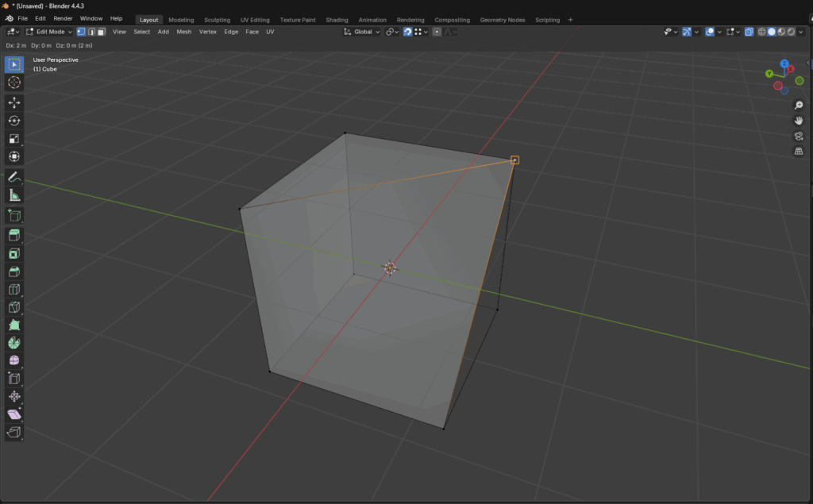This screenshot has width=813, height=504.
Task: Activate the Shrink/Fatten tool
Action: pyautogui.click(x=14, y=396)
